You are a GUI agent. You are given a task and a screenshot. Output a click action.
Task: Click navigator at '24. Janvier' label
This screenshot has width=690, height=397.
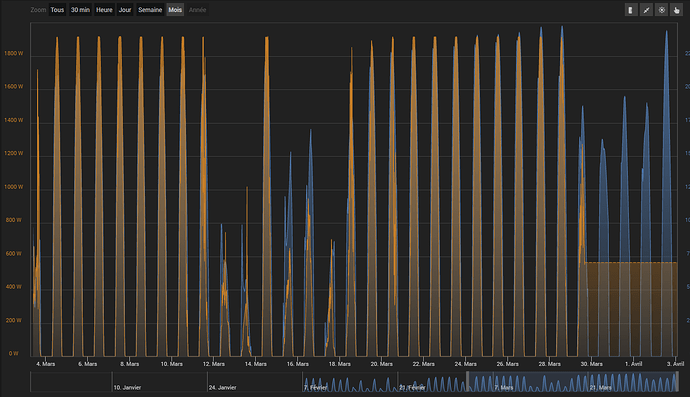click(x=223, y=387)
